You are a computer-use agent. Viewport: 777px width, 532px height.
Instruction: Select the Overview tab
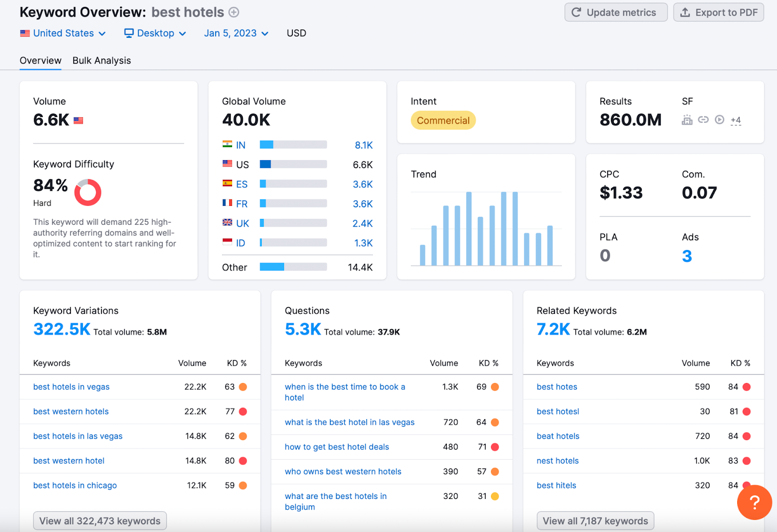40,61
